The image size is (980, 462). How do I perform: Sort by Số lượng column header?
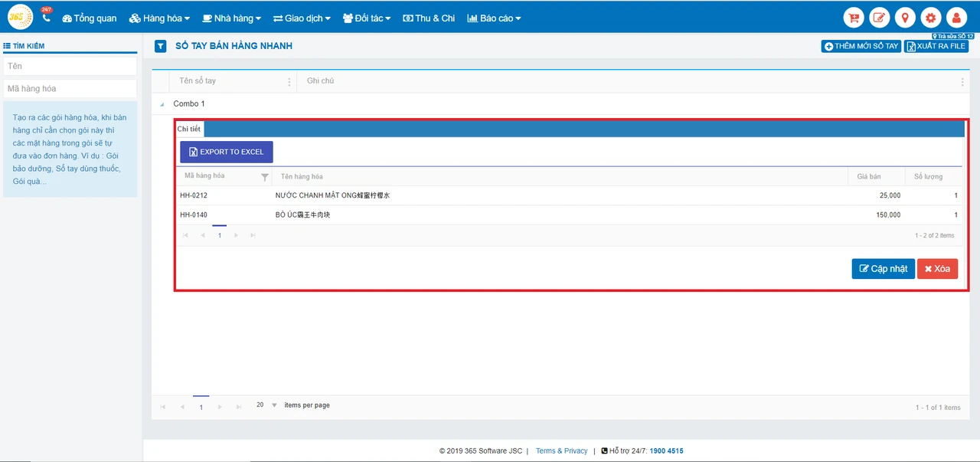coord(928,177)
